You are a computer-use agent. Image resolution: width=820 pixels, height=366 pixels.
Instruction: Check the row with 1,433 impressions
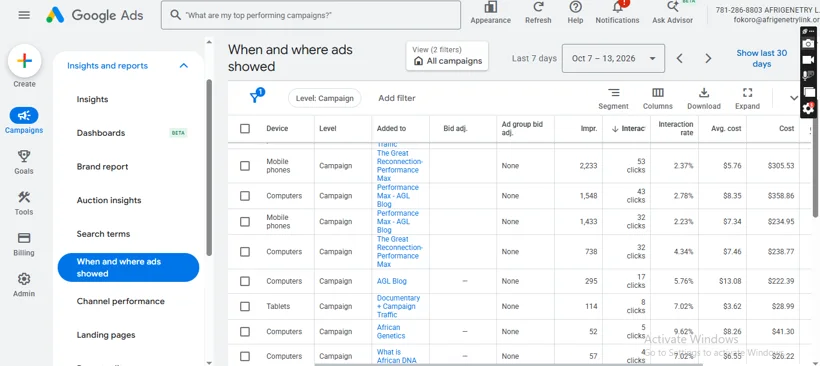(245, 222)
